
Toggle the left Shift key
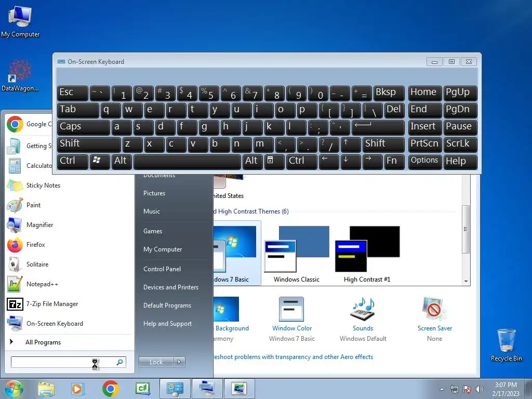pyautogui.click(x=89, y=144)
